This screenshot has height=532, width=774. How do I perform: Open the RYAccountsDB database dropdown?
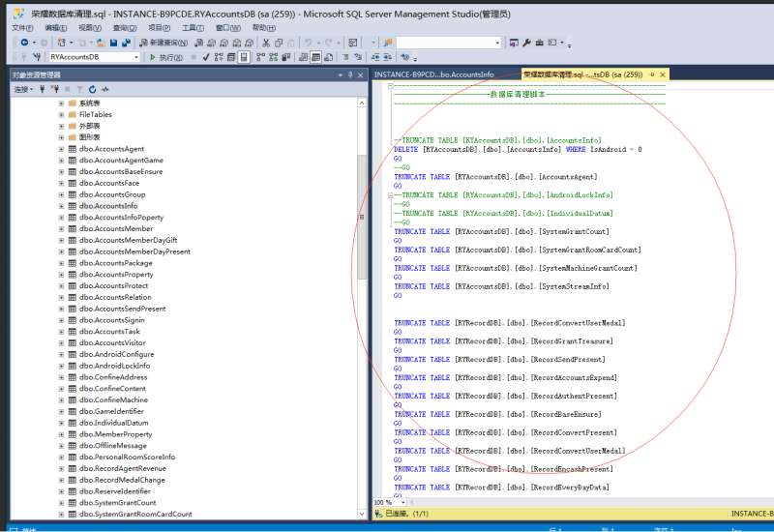click(x=136, y=57)
